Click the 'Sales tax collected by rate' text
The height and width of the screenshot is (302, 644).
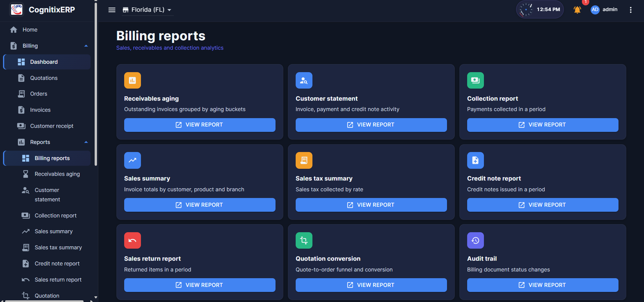click(329, 190)
